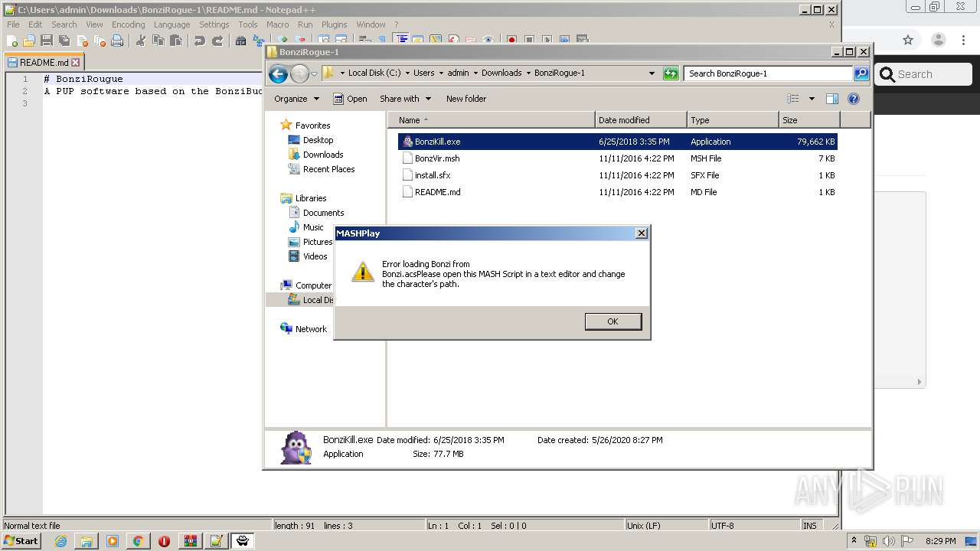Click New folder in Explorer toolbar

[x=466, y=99]
